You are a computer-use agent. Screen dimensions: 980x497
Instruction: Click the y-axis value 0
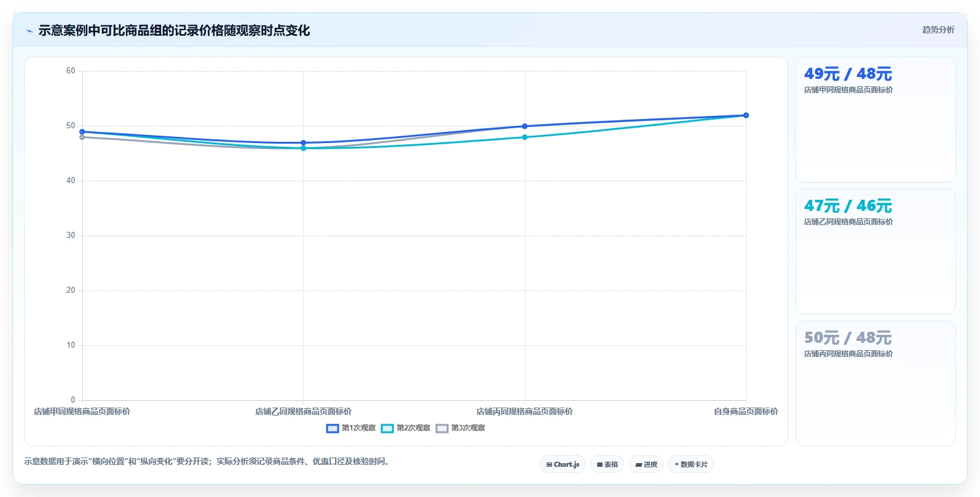pos(73,400)
